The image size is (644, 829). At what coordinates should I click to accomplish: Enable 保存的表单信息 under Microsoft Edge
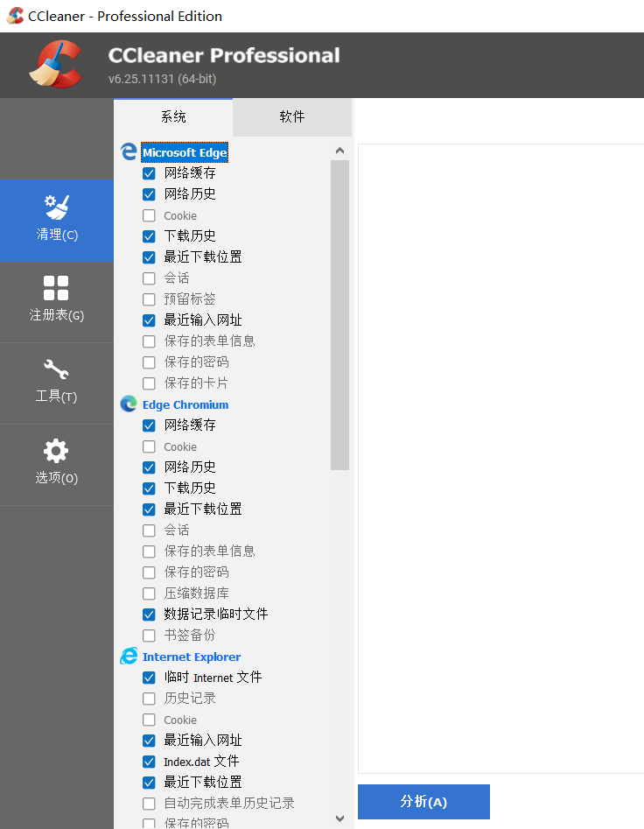click(149, 341)
